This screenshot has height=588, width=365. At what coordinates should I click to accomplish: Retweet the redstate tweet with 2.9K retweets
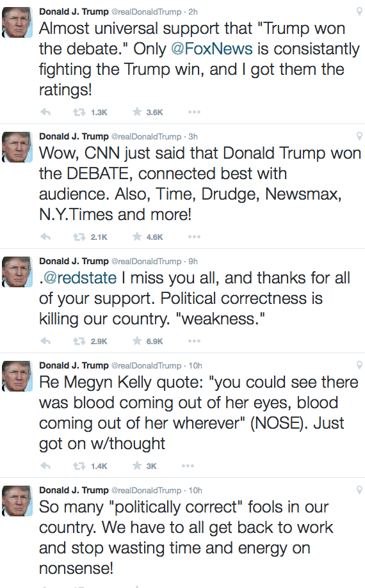click(79, 341)
